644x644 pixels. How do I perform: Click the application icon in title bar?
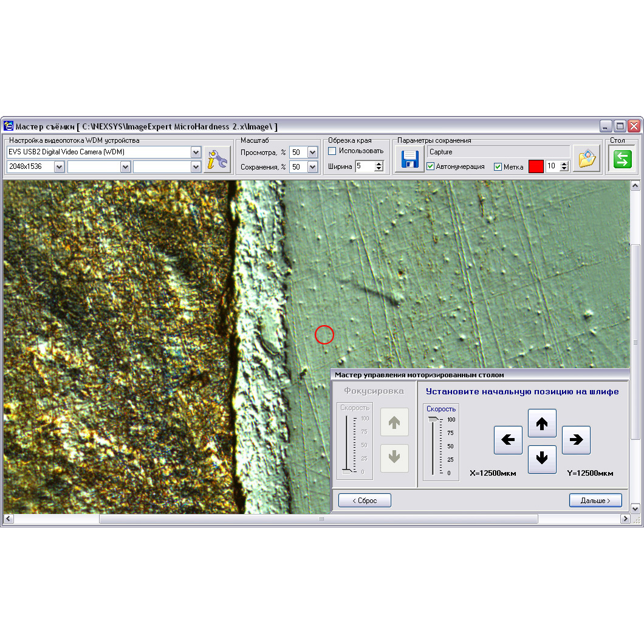[x=9, y=126]
